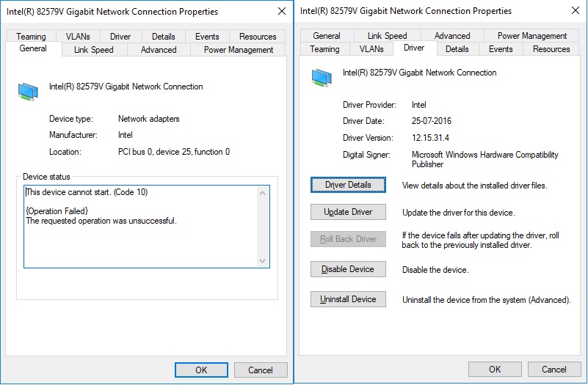Select General tab in left window
This screenshot has width=588, height=385.
pyautogui.click(x=33, y=48)
